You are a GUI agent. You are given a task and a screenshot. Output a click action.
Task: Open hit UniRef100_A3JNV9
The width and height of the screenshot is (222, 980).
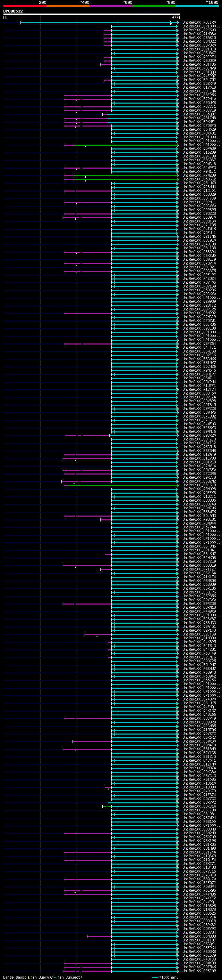pos(199,68)
